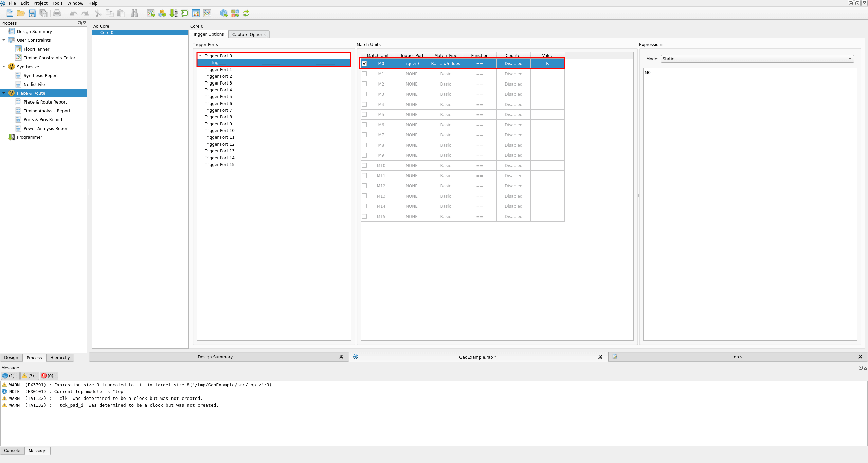Click the green logic-gate analyzer toolbar icon
The image size is (868, 463).
pyautogui.click(x=185, y=13)
